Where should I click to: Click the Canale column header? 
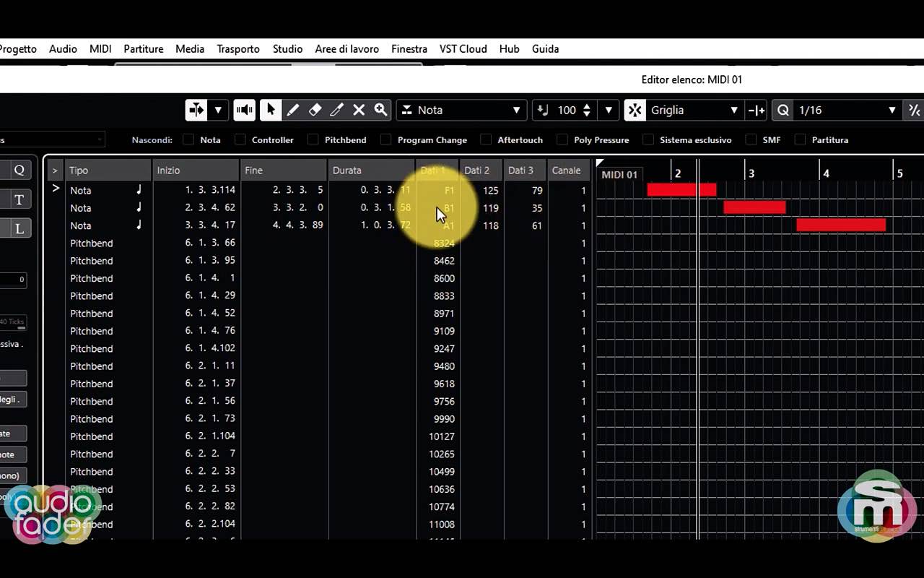coord(569,171)
